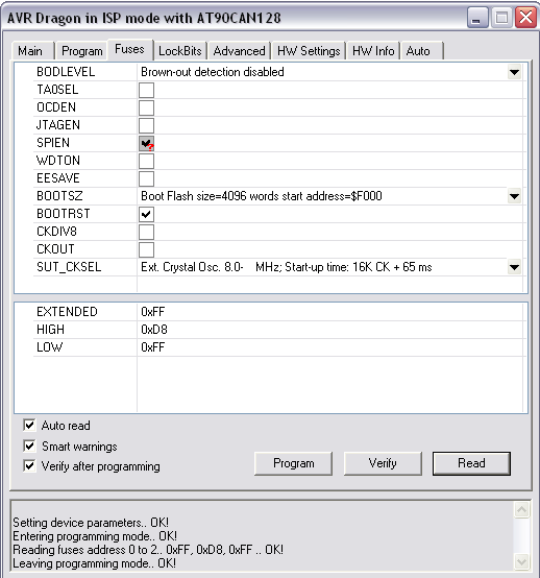Switch to HW Settings tab

pos(309,51)
